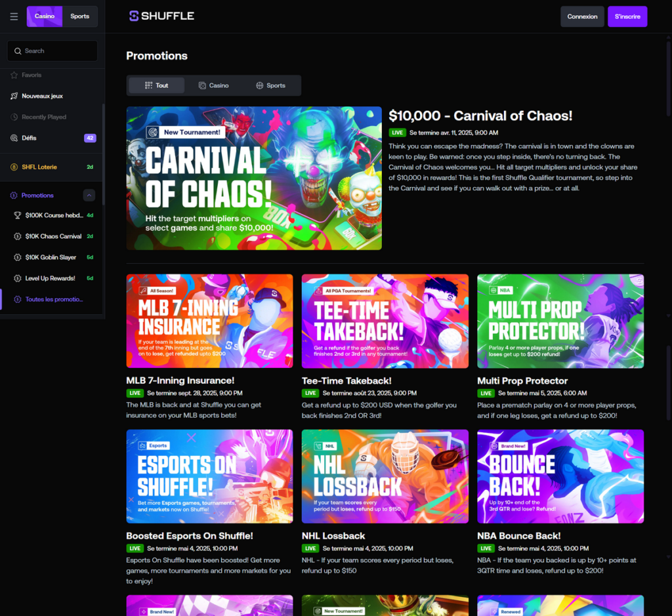Switch to the Casino top toggle
The width and height of the screenshot is (672, 616).
click(45, 16)
